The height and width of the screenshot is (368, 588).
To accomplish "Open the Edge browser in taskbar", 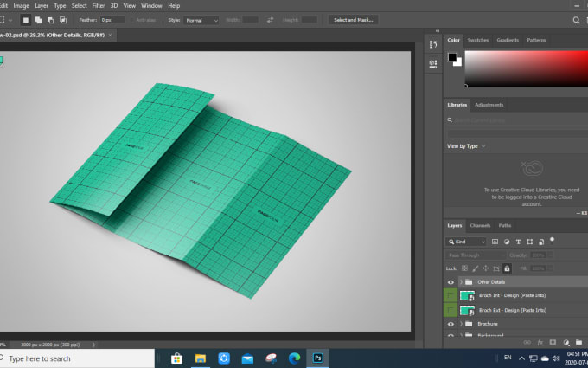I will point(294,358).
